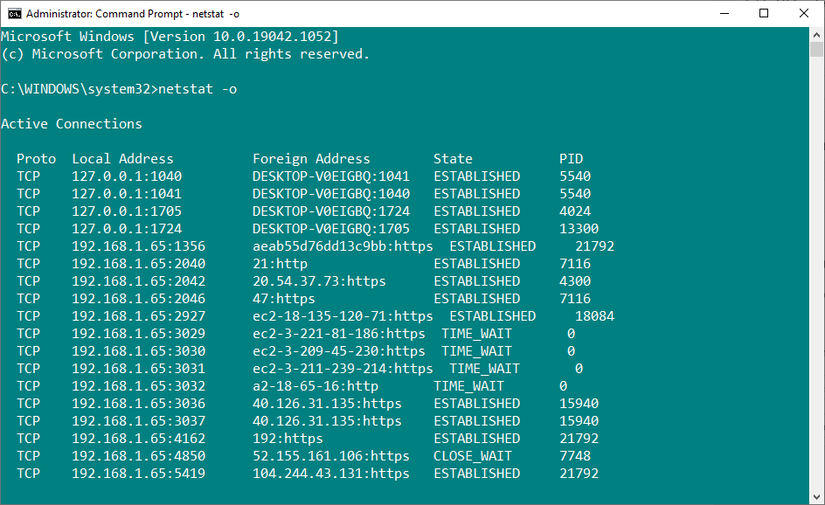Click the 'Active Connections' heading

tap(72, 124)
